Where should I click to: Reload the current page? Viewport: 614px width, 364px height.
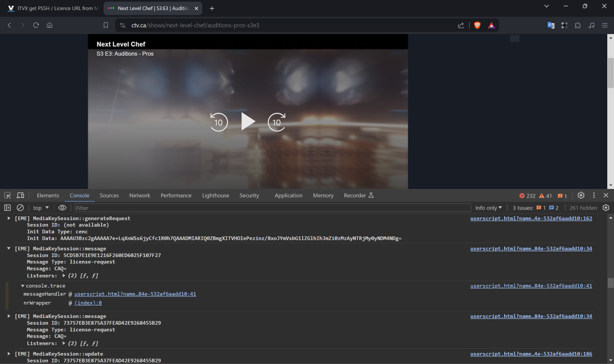coord(36,25)
